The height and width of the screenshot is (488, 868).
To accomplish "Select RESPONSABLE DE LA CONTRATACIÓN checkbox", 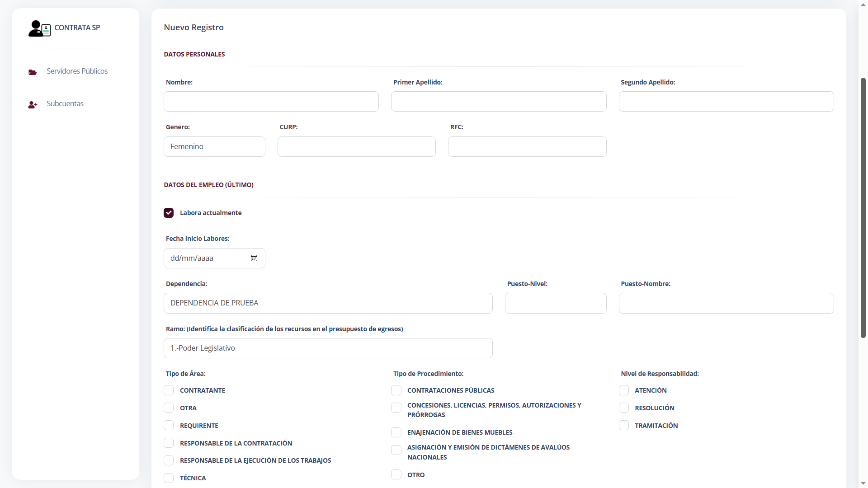I will tap(169, 443).
